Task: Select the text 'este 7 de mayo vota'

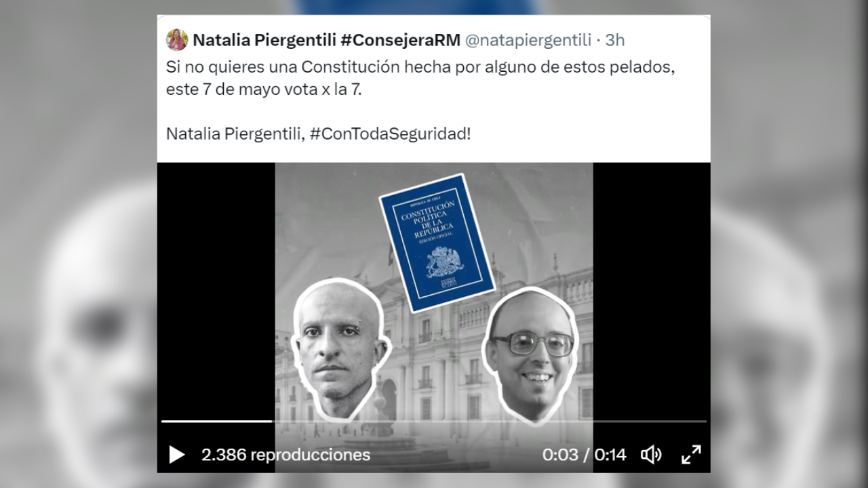Action: coord(241,89)
